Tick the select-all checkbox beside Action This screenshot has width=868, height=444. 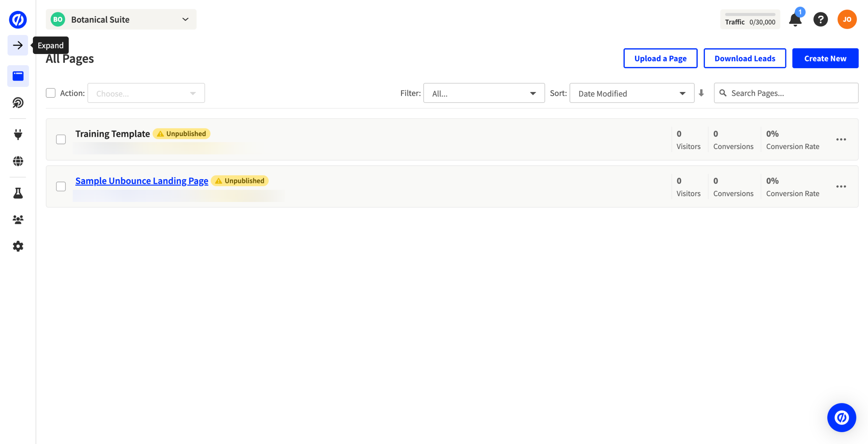pyautogui.click(x=51, y=93)
